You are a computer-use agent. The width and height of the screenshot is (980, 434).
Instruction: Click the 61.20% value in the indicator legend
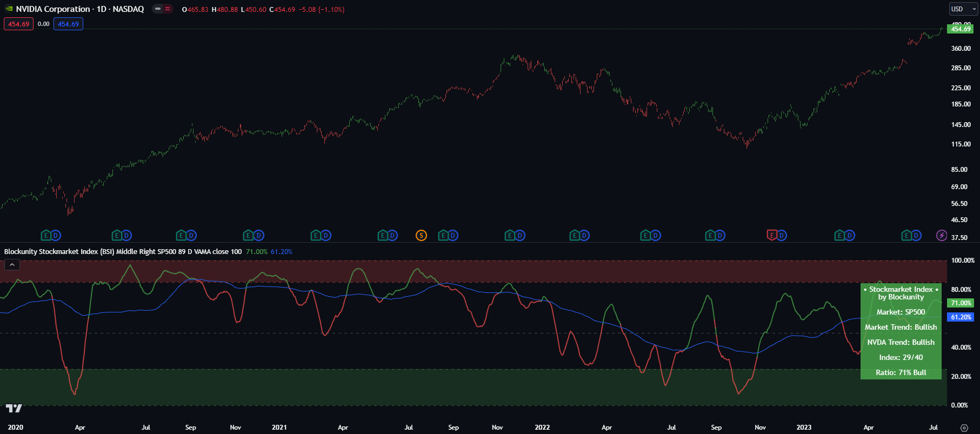pyautogui.click(x=282, y=252)
